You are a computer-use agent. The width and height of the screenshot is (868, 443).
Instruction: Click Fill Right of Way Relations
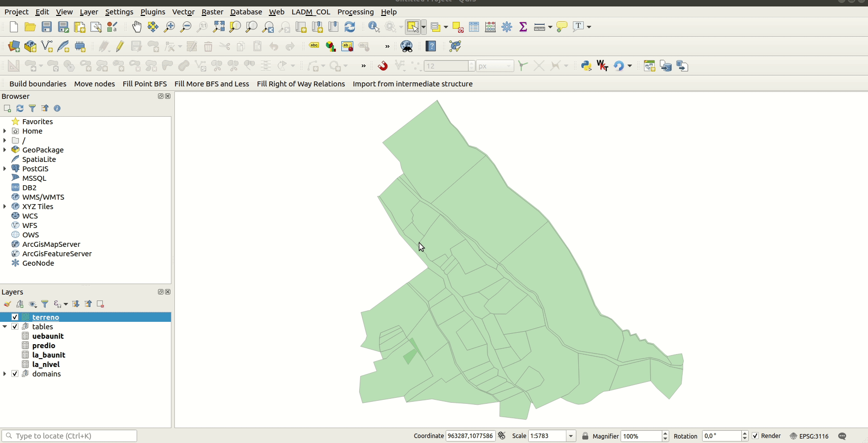(301, 84)
